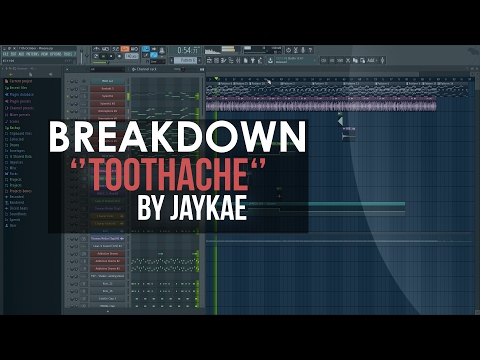Toggle graph editor icon at channel rack header
480x360 pixels.
pos(202,69)
